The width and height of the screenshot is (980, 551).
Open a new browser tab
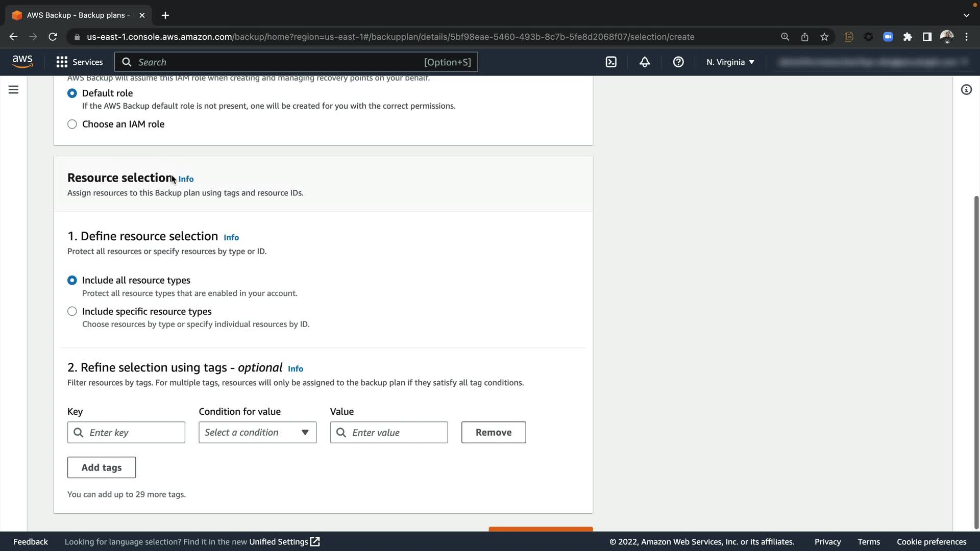[165, 15]
